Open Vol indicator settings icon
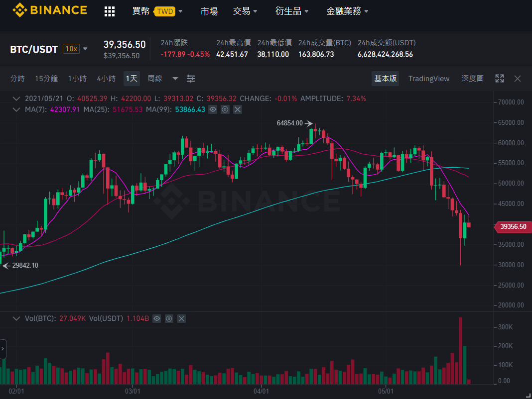The width and height of the screenshot is (532, 399). pos(169,319)
